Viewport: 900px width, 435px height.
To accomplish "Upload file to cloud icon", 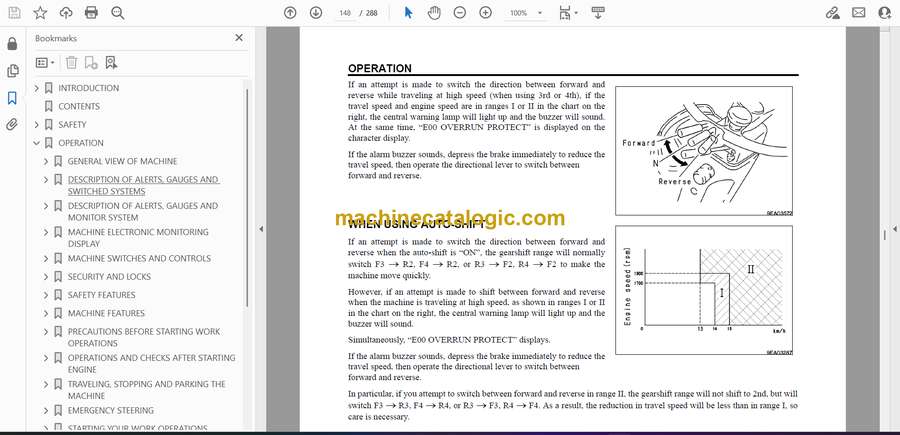I will (66, 13).
